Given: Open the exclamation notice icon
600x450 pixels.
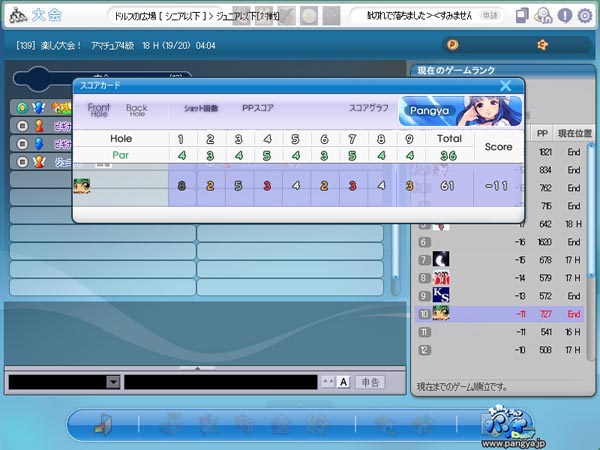Looking at the screenshot, I should (564, 16).
